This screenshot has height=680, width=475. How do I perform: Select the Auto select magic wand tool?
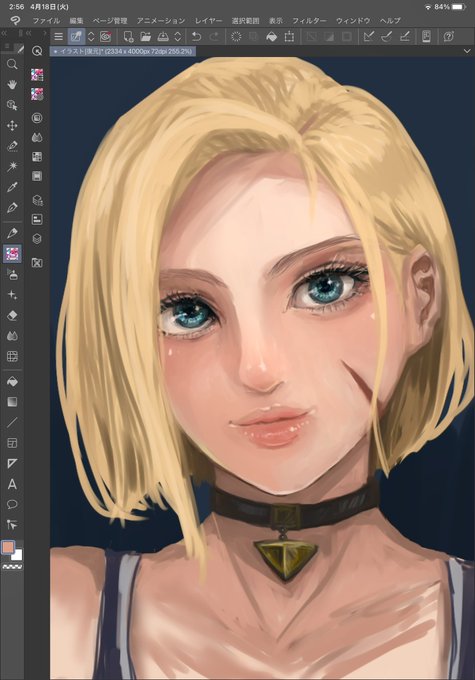point(12,167)
